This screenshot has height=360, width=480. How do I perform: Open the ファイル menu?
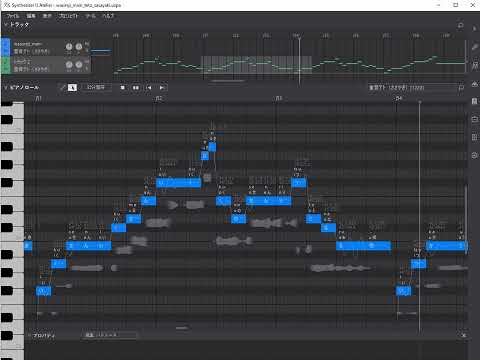point(13,16)
